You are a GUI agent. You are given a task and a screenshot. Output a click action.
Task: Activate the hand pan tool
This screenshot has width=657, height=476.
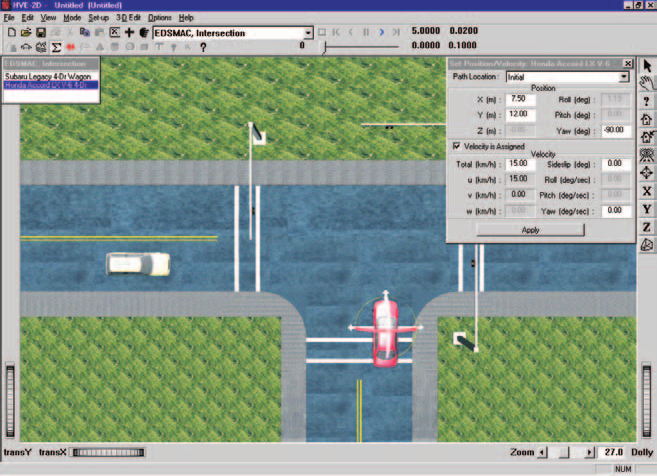647,83
